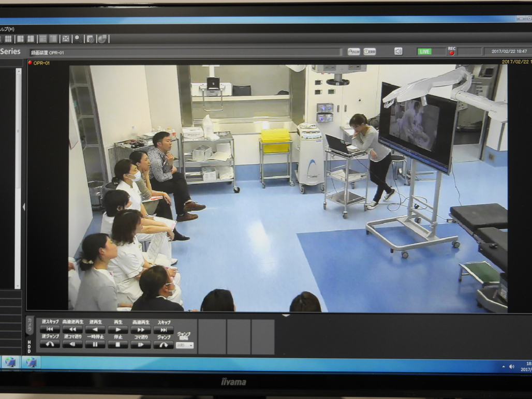Select the camera (カメラ) tab

[x=29, y=324]
